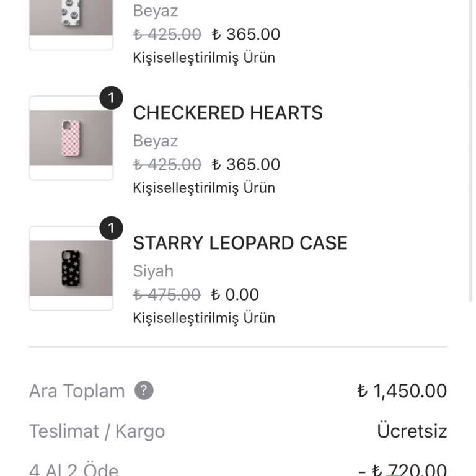Click the ₺ 0.00 price of Starry Leopard
The image size is (476, 476).
(235, 294)
